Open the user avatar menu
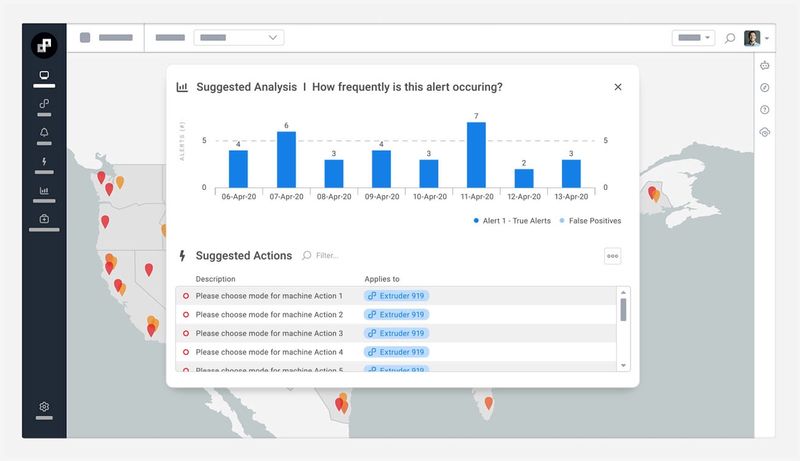This screenshot has width=800, height=461. click(752, 38)
